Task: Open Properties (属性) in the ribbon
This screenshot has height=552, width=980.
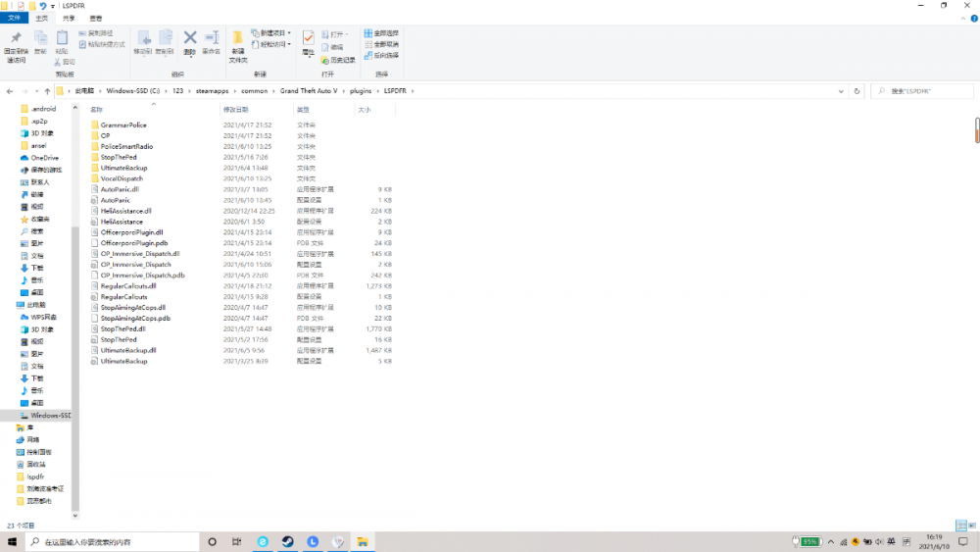Action: tap(308, 42)
